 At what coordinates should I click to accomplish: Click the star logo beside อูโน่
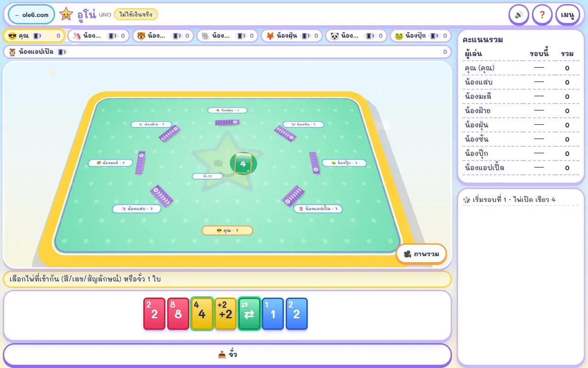tap(66, 14)
